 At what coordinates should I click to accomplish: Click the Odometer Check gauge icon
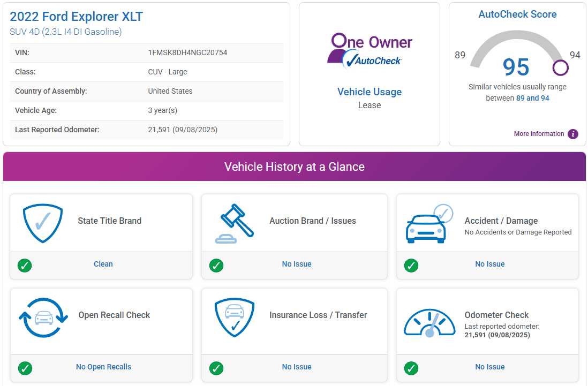point(429,322)
